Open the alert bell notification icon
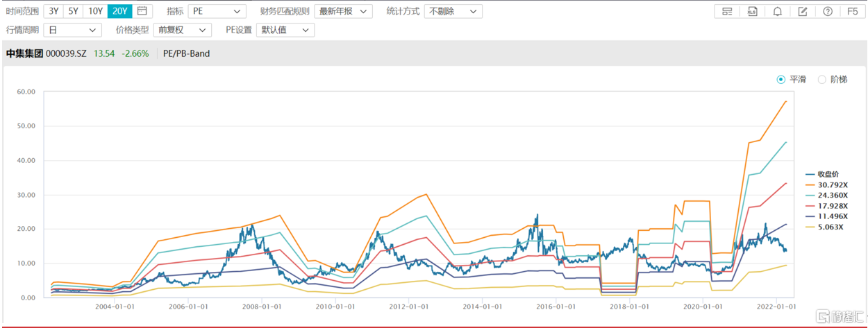The height and width of the screenshot is (328, 868). tap(777, 12)
